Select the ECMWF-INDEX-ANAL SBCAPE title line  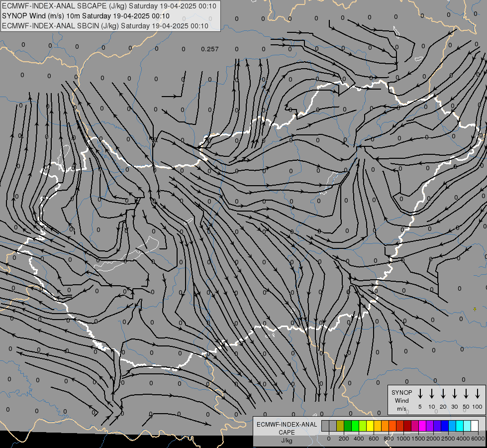(x=109, y=6)
